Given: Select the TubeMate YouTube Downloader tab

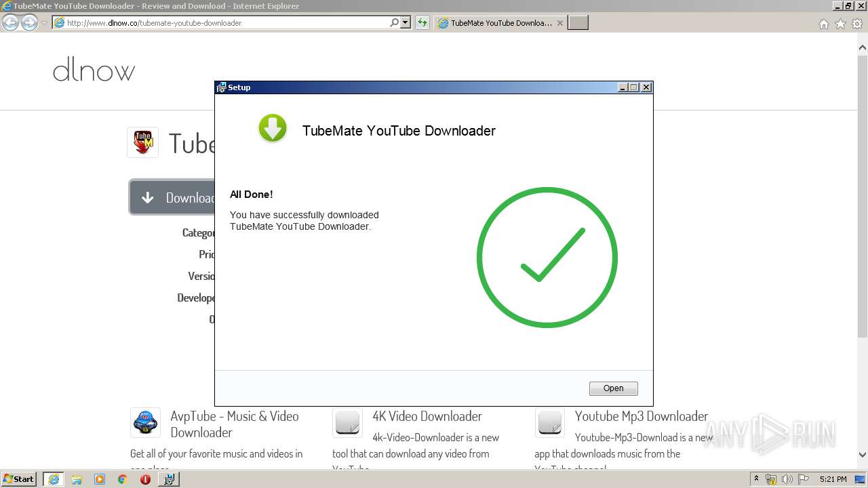Looking at the screenshot, I should click(x=500, y=22).
